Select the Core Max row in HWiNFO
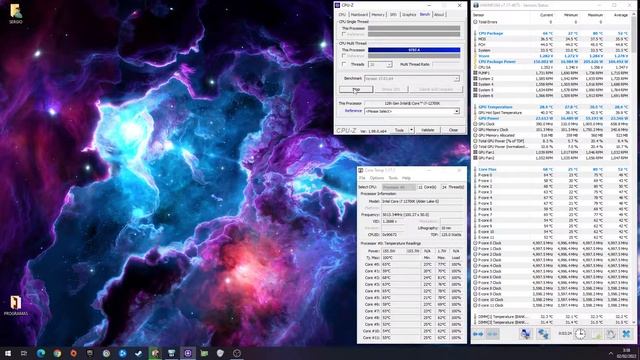 coord(551,169)
